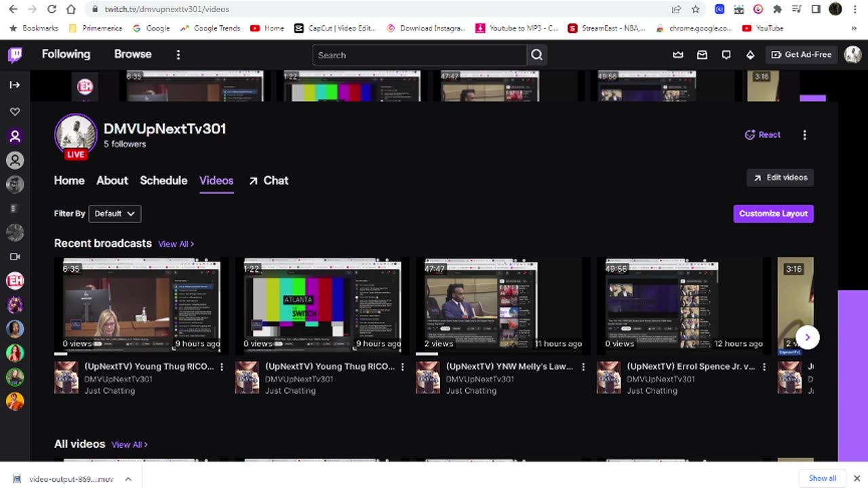Screen dimensions: 868x488
Task: Switch to the Home tab
Action: 69,180
